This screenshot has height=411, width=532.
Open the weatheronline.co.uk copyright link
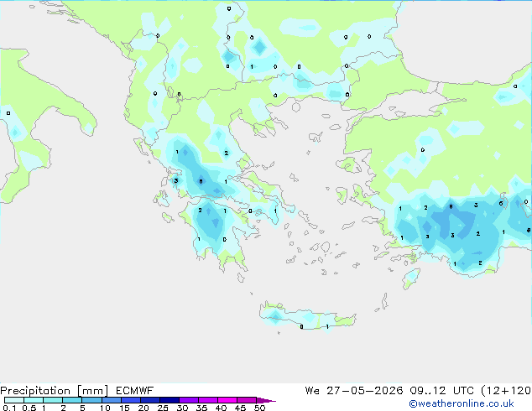point(462,403)
